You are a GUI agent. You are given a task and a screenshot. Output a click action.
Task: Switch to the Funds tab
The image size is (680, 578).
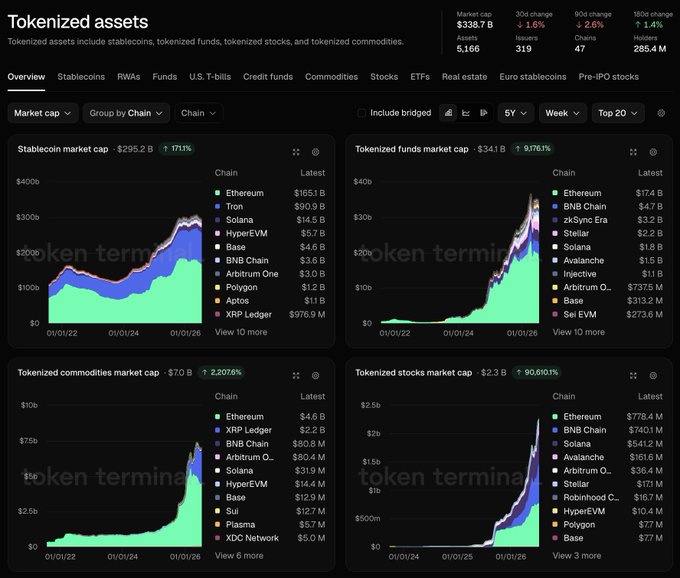coord(164,77)
